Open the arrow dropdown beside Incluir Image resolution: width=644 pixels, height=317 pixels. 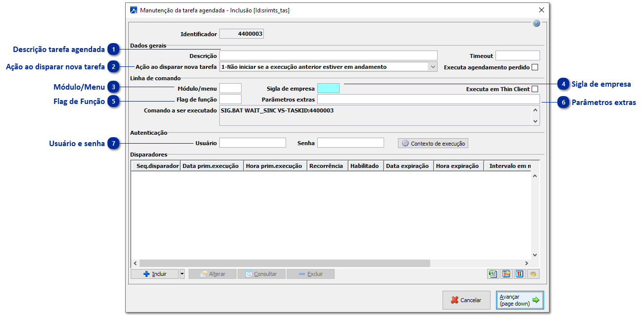point(182,274)
